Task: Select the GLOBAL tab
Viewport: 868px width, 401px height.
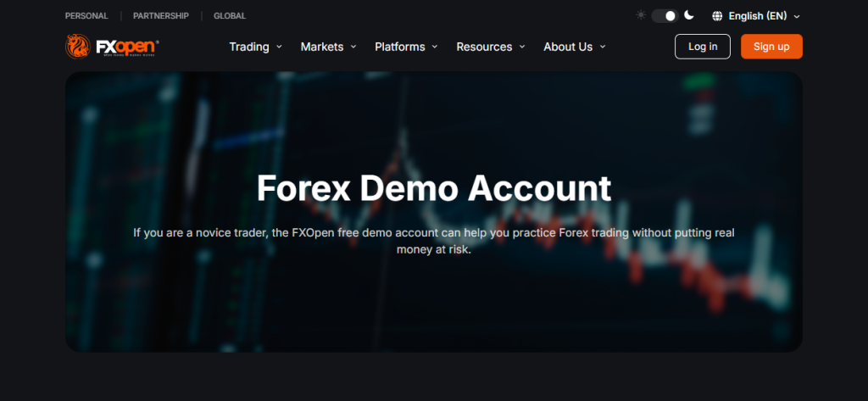Action: pyautogui.click(x=230, y=16)
